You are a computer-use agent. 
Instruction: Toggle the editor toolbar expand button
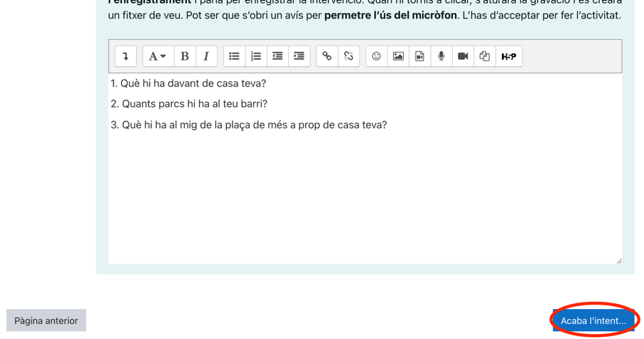[126, 56]
